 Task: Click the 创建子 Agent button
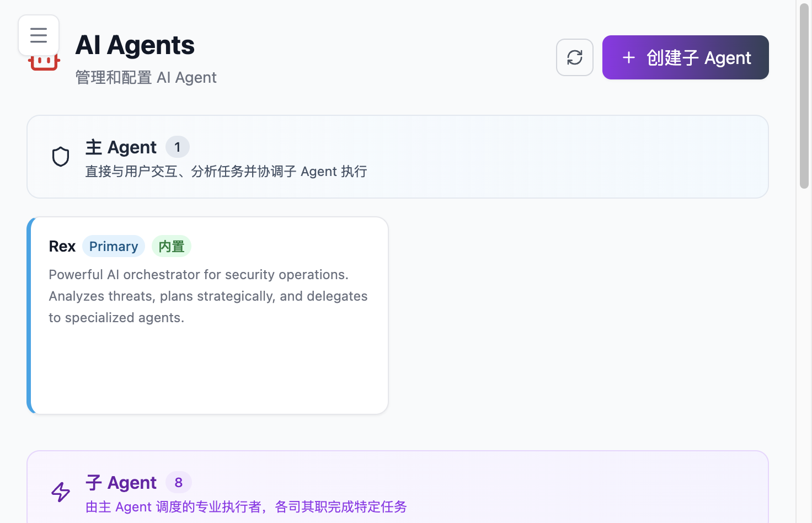coord(685,57)
